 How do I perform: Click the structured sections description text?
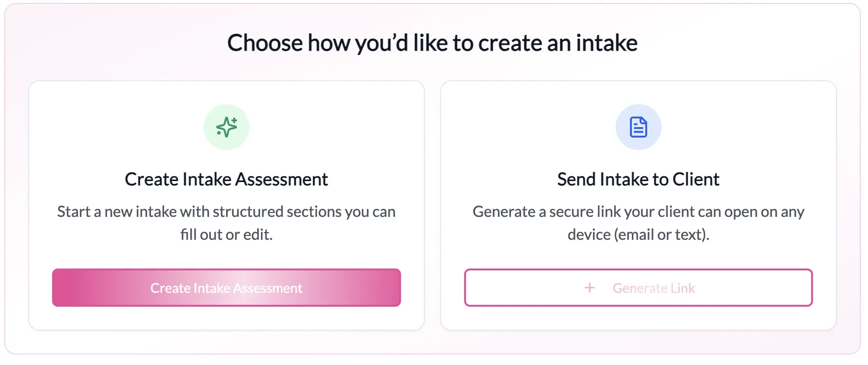[x=226, y=223]
